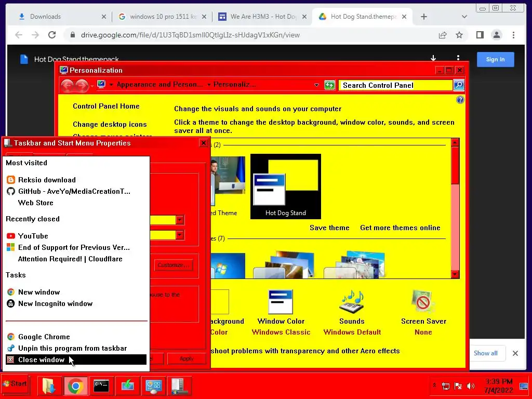Screen dimensions: 532x399
Task: Show hidden tray icons arrow
Action: pos(434,385)
